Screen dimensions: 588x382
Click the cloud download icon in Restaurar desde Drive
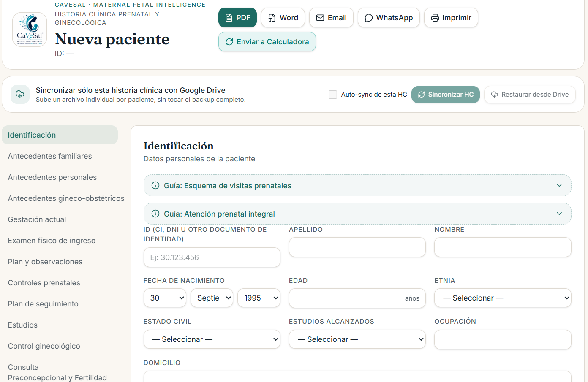(x=495, y=95)
